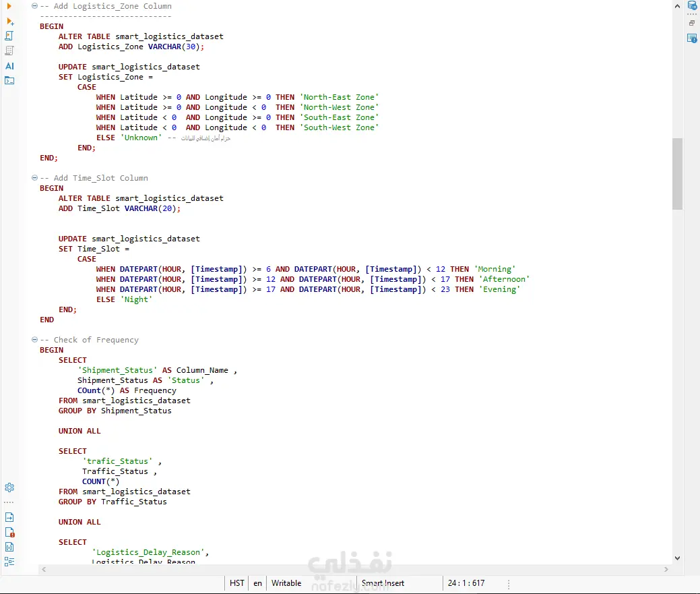The height and width of the screenshot is (594, 700).
Task: Click the 'COUNT(*)' line under Traffic_Status
Action: 101,481
